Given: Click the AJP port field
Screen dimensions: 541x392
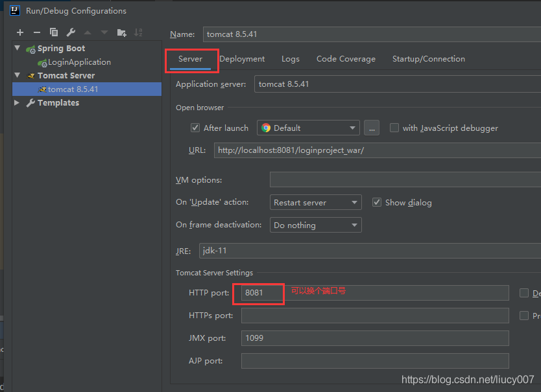Looking at the screenshot, I should pos(375,361).
